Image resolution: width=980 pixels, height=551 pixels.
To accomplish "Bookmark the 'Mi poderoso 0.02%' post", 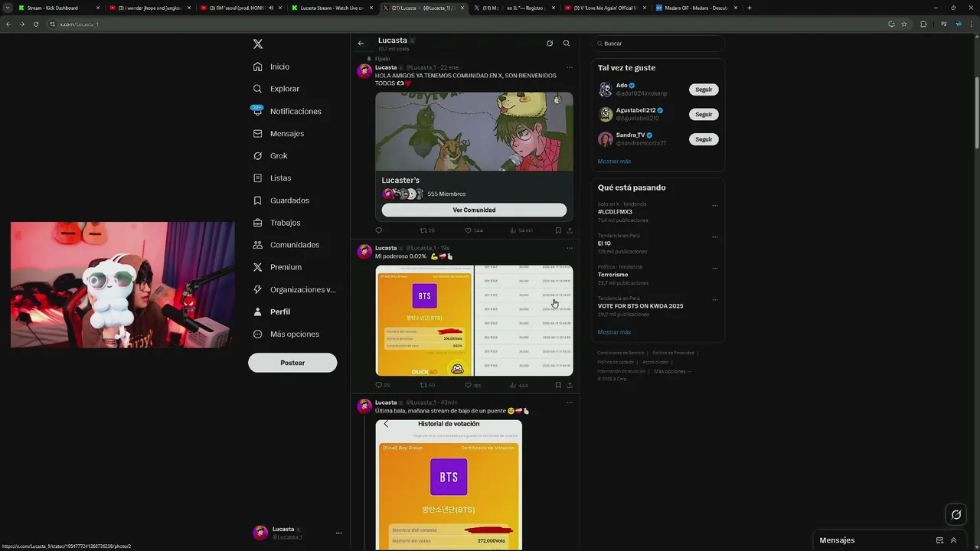I will pyautogui.click(x=558, y=385).
